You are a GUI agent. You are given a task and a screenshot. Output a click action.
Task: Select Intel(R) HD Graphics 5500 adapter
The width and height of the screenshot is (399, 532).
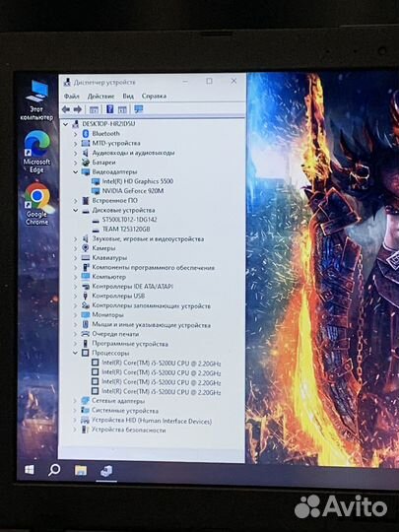[137, 181]
